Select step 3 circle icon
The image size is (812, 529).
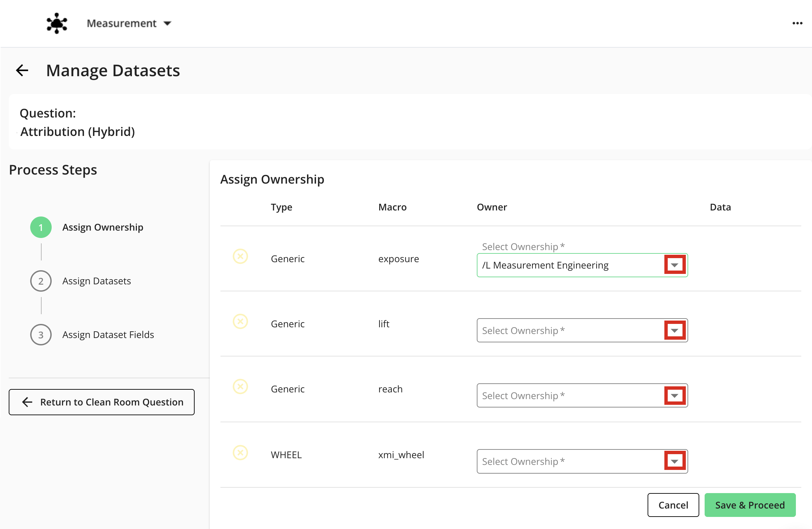pyautogui.click(x=41, y=334)
